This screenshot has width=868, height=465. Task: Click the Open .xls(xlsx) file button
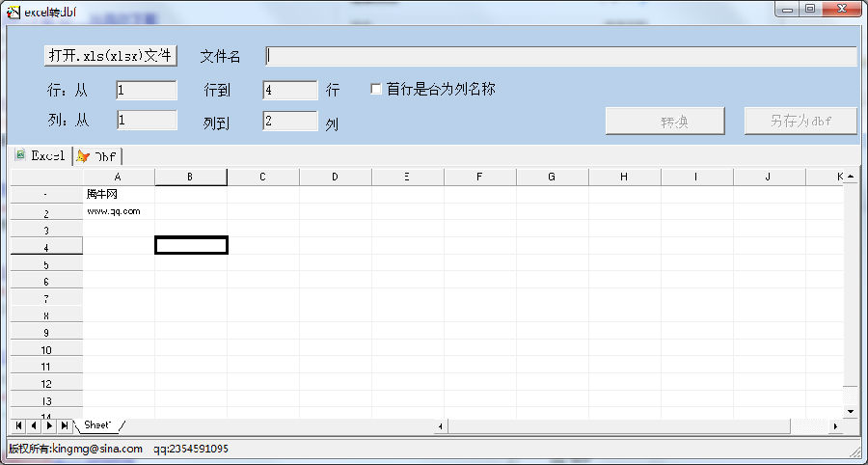click(110, 55)
